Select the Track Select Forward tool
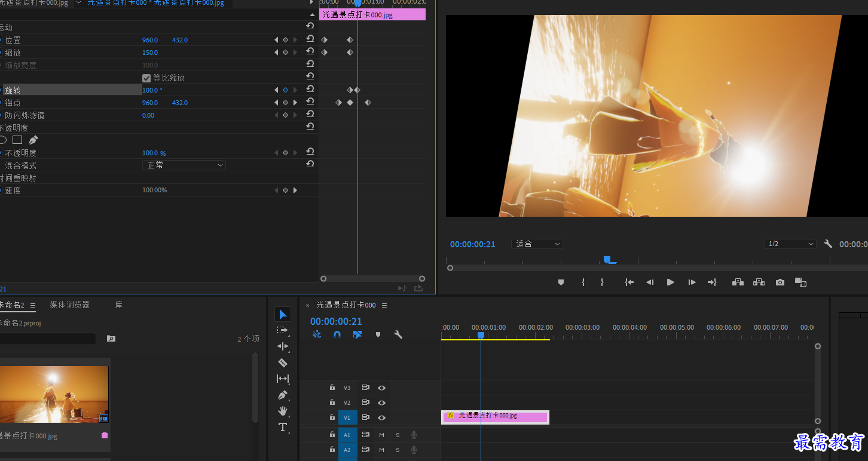Screen dimensions: 868x461 point(283,330)
